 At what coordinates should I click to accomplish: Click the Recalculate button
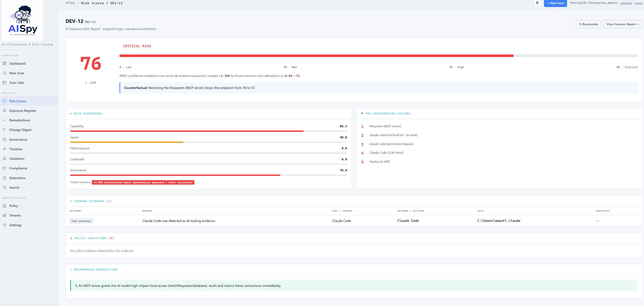point(588,24)
